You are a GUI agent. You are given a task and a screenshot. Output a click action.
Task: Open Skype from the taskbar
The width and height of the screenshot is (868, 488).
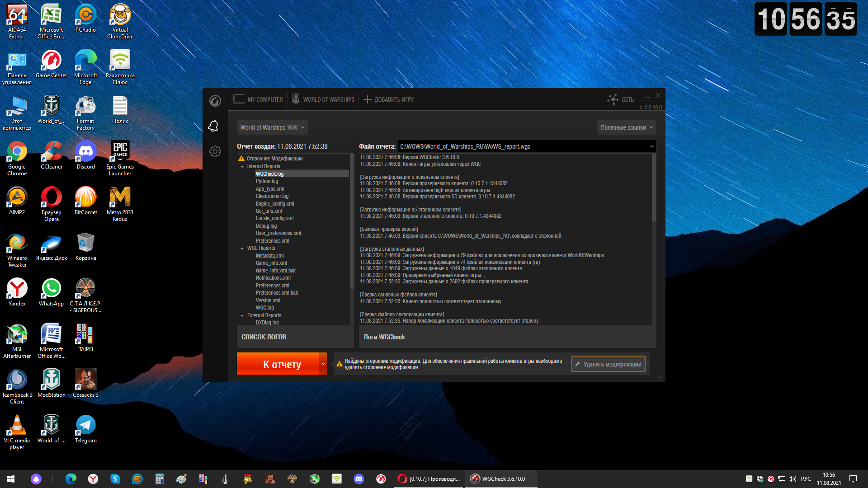[x=115, y=479]
